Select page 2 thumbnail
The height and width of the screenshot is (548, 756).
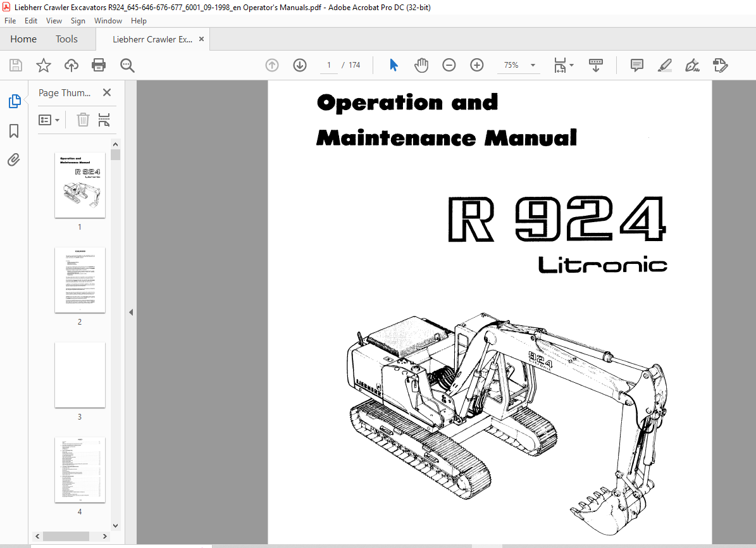tap(80, 280)
